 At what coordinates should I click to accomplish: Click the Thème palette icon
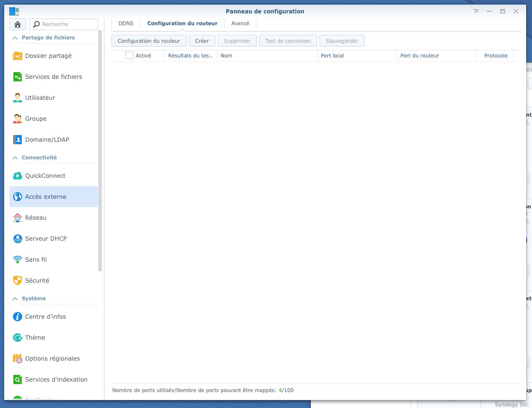click(18, 338)
